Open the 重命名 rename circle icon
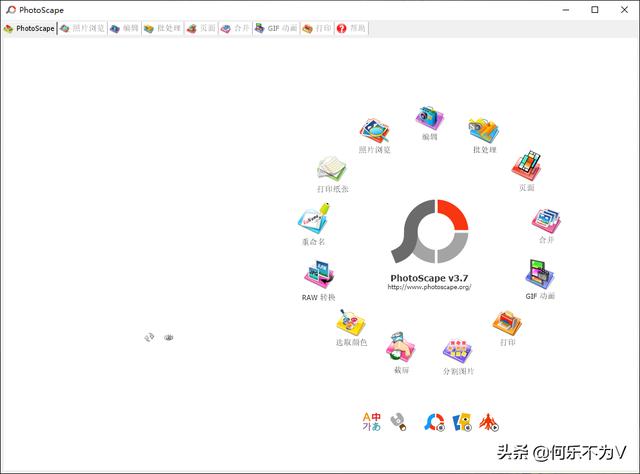 click(x=313, y=219)
